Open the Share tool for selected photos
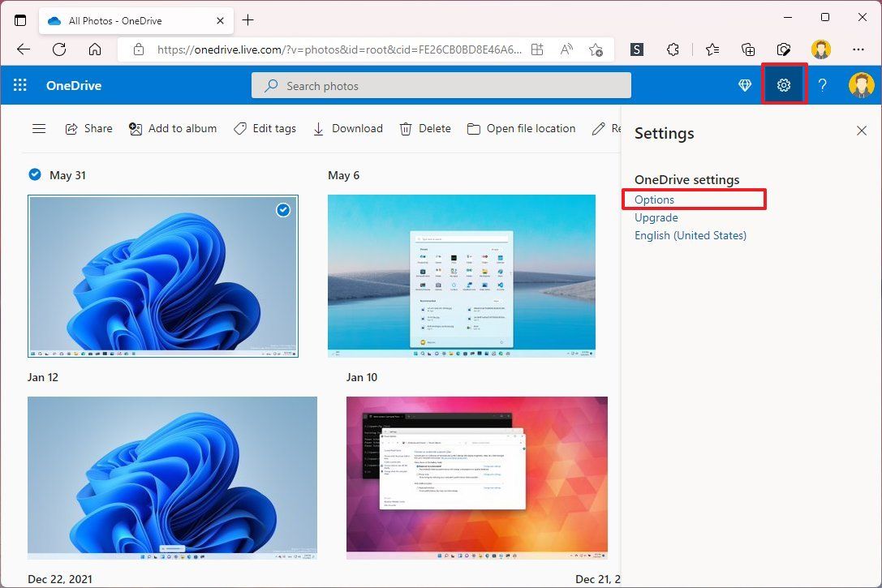 coord(88,128)
